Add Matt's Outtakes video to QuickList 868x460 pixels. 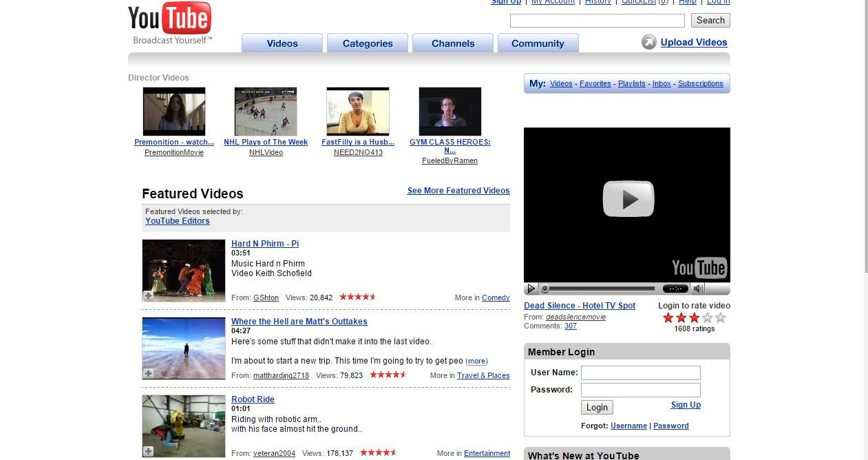click(148, 373)
